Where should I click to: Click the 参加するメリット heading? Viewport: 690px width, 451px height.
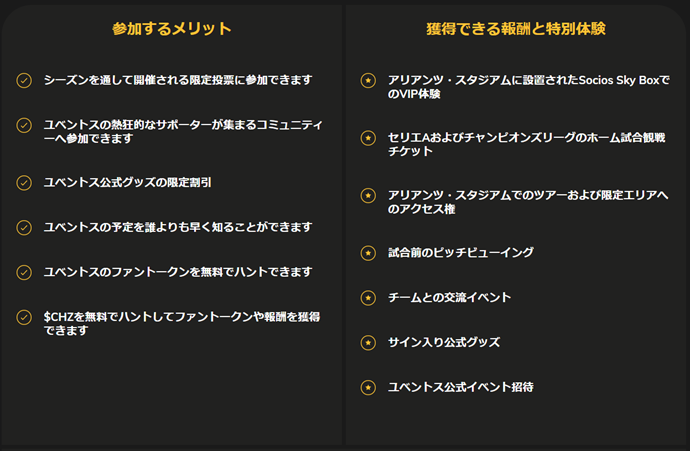(172, 29)
